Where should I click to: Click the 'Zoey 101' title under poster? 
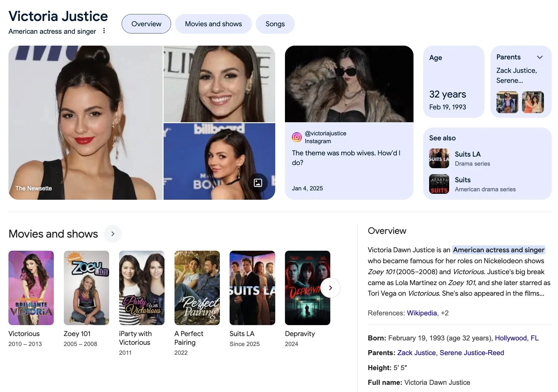(77, 334)
